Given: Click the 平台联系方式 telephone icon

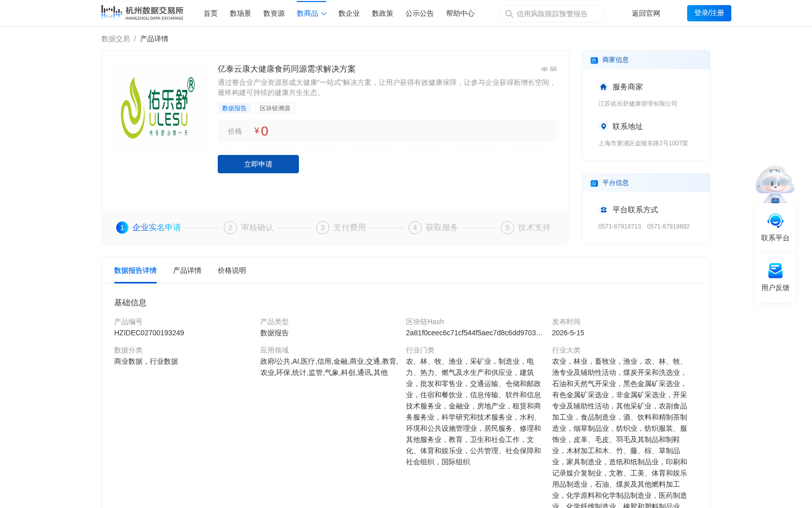Looking at the screenshot, I should (603, 210).
